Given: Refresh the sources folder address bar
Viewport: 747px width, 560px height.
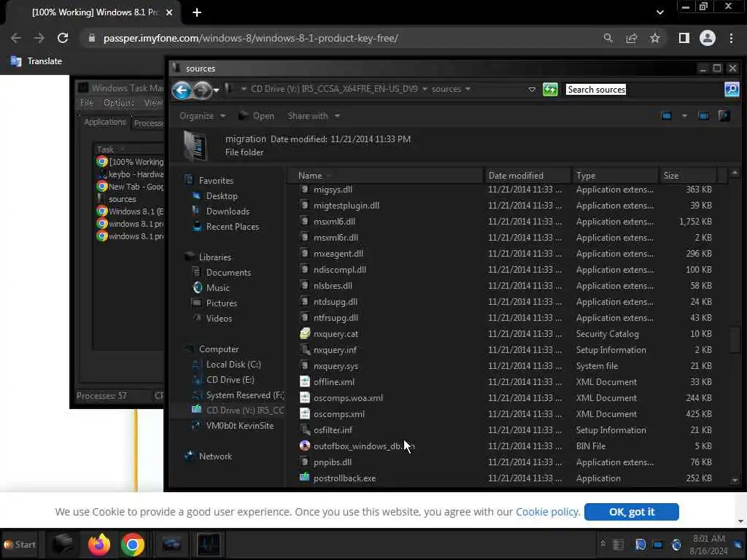Looking at the screenshot, I should (x=550, y=89).
